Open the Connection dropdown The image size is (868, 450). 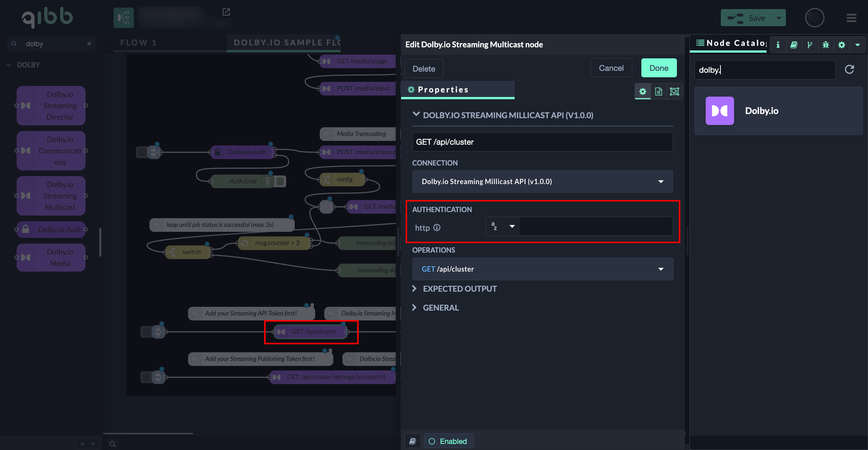(542, 181)
